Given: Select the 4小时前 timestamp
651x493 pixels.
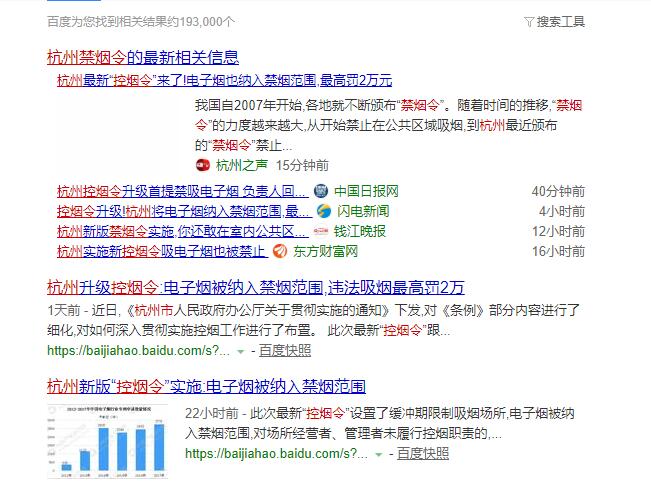Looking at the screenshot, I should coord(562,211).
